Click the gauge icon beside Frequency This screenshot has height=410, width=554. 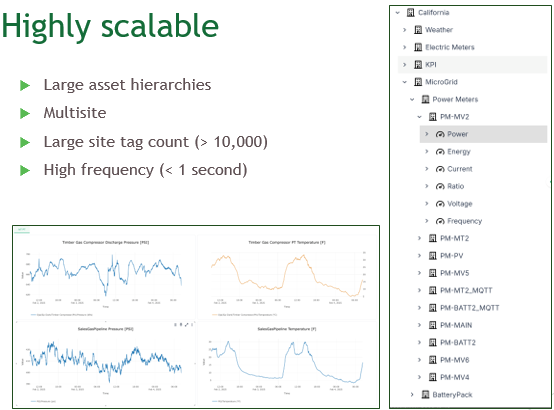[x=440, y=221]
